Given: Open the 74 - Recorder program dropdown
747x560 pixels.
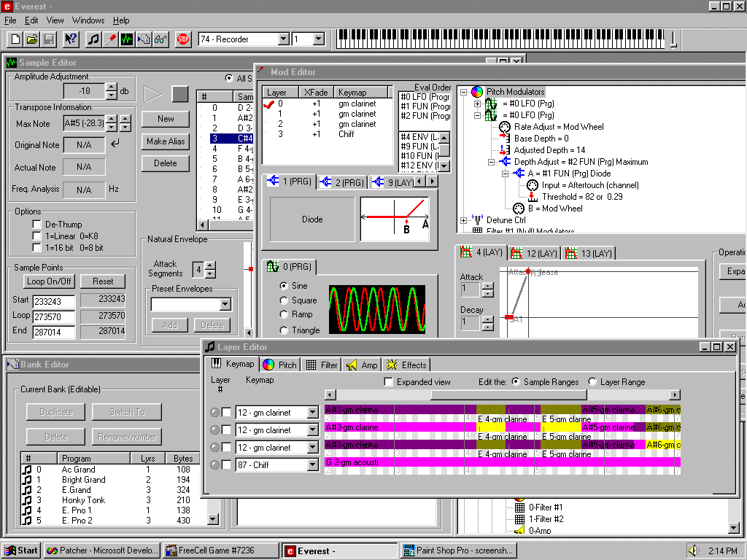Looking at the screenshot, I should coord(283,39).
